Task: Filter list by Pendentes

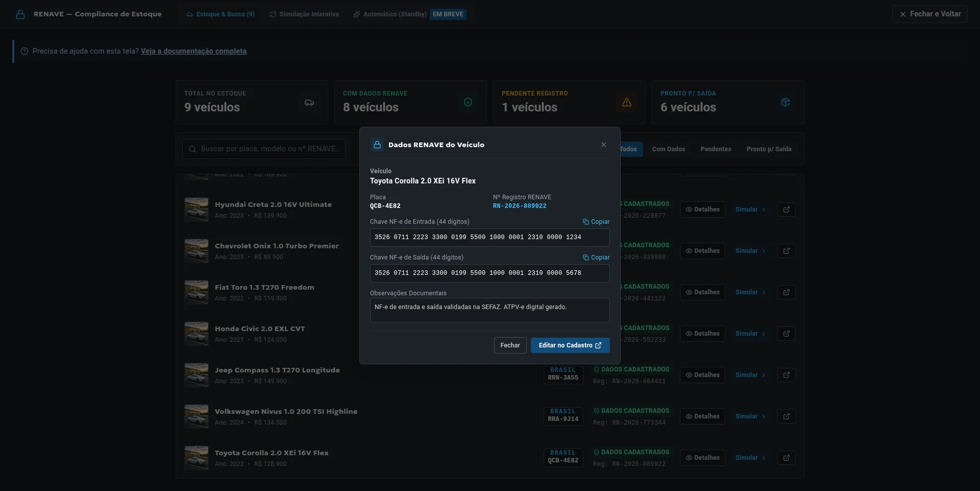Action: pos(716,149)
